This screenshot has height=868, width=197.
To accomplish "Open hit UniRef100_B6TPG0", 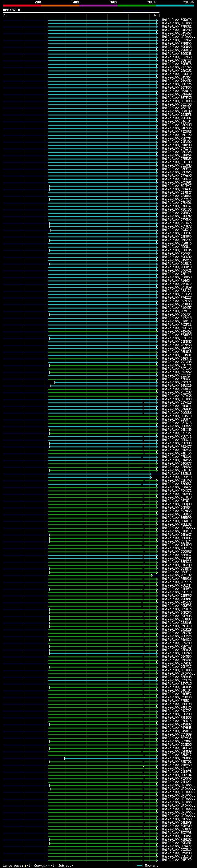I will click(177, 88).
